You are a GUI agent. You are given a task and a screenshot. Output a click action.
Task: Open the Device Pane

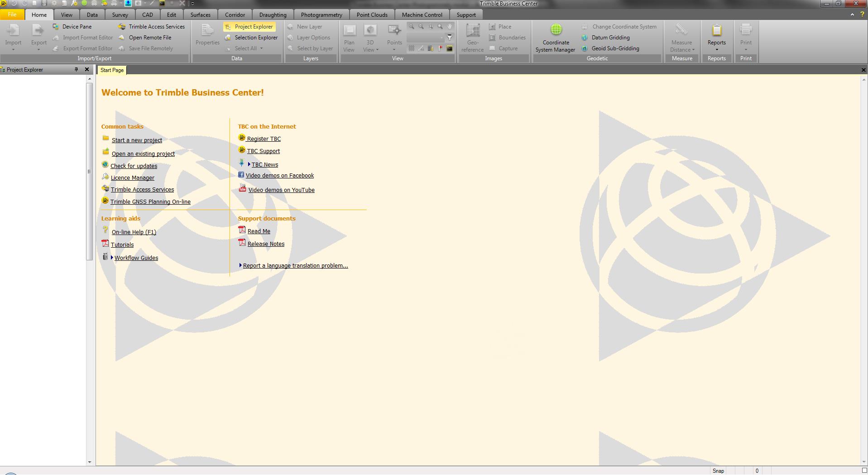[72, 27]
